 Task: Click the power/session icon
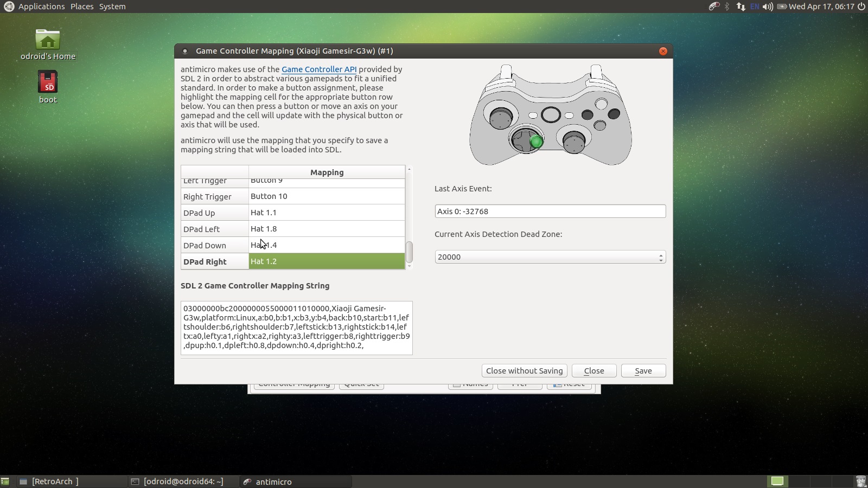pos(861,7)
